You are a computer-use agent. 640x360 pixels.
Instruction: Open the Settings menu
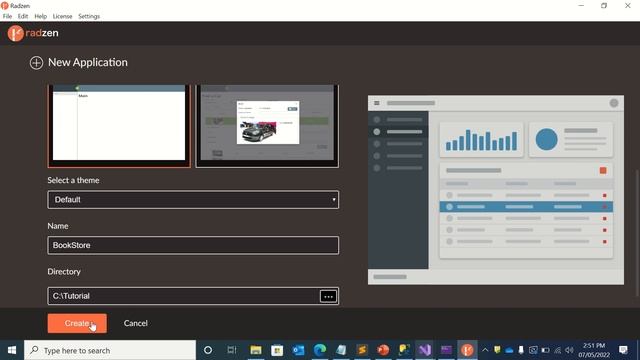(89, 16)
